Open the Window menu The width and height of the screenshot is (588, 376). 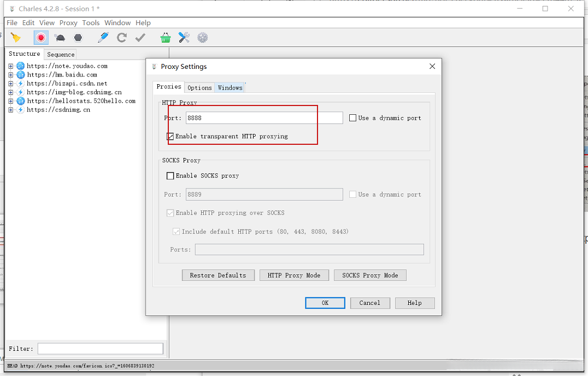tap(117, 23)
